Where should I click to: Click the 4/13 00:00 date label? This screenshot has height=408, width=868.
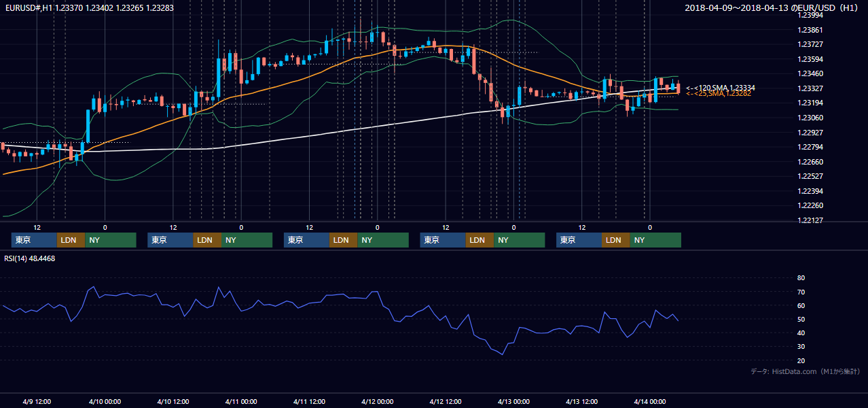coord(513,401)
